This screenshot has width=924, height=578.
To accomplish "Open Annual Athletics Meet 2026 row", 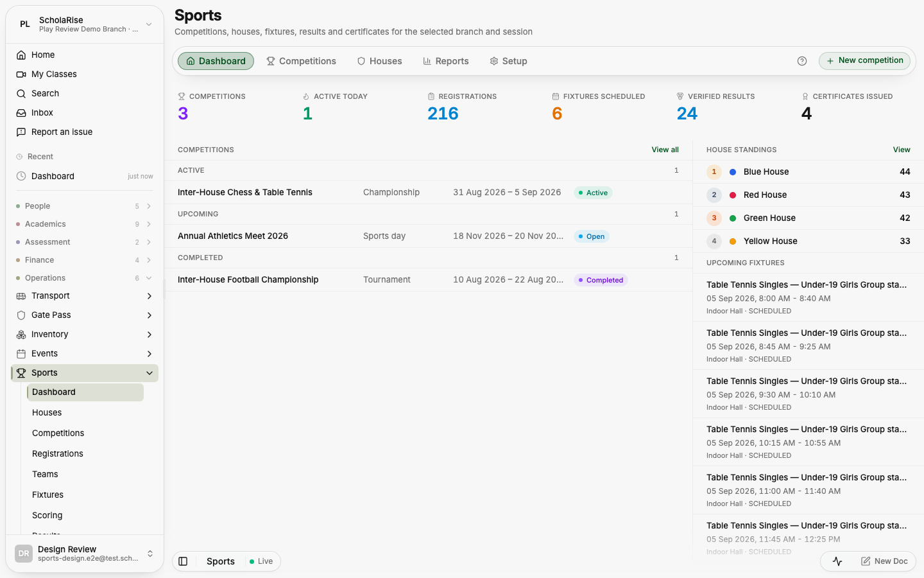I will 428,236.
